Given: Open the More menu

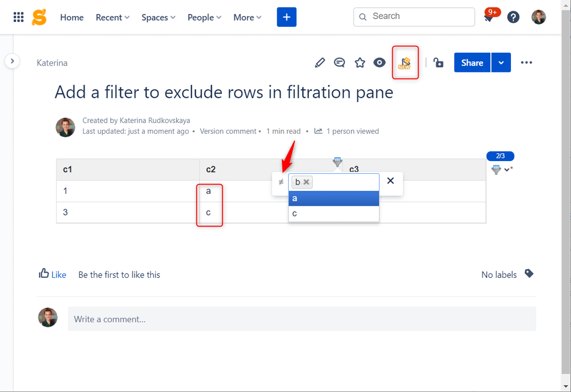Looking at the screenshot, I should 246,17.
